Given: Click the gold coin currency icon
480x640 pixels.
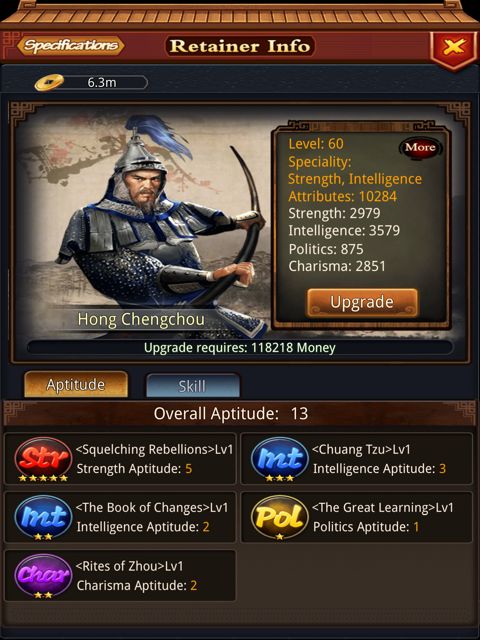Looking at the screenshot, I should (49, 82).
